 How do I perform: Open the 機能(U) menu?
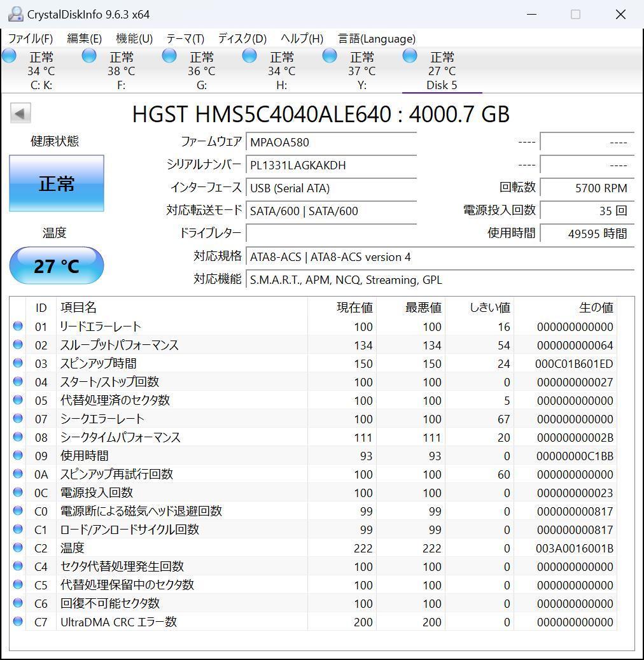tap(133, 39)
